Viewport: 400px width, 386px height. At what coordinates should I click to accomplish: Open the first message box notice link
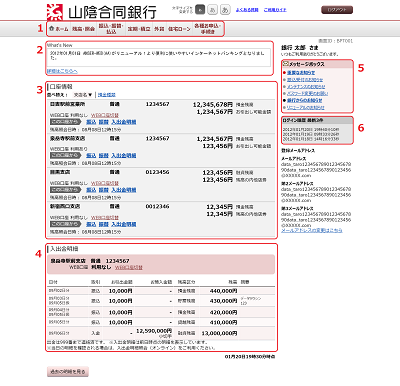(301, 72)
